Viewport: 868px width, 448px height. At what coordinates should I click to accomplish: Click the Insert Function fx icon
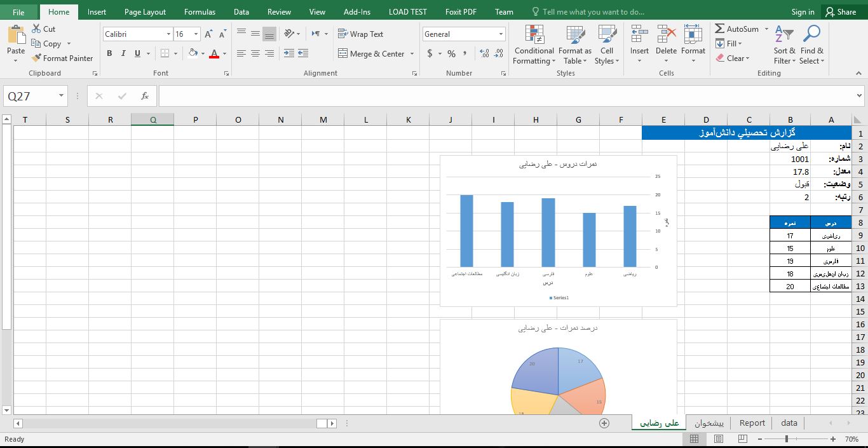tap(145, 96)
